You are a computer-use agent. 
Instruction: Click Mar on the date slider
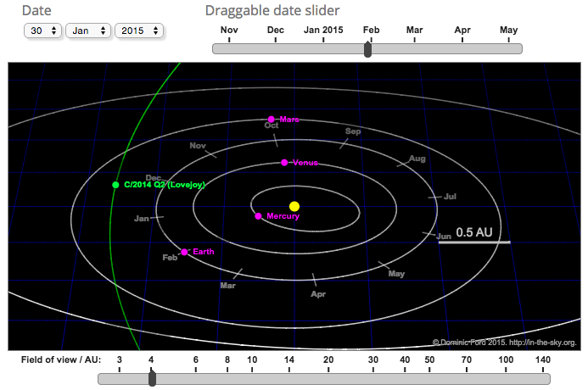pyautogui.click(x=415, y=48)
